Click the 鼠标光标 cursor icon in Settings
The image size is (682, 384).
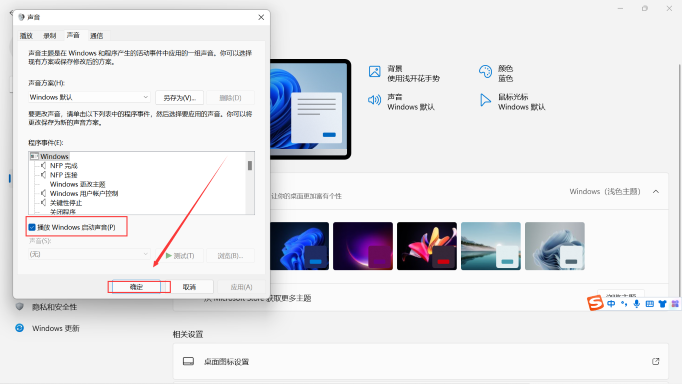tap(485, 100)
